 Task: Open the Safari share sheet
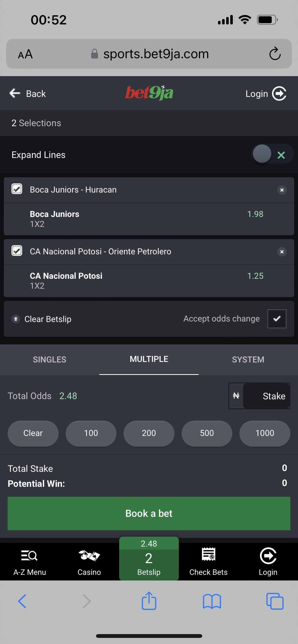pos(149,601)
